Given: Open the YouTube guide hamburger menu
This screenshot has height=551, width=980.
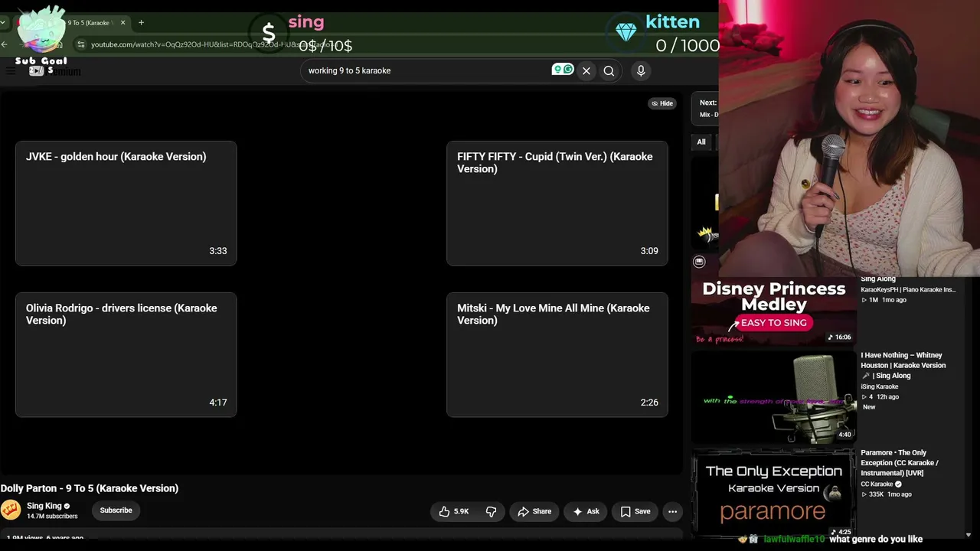Looking at the screenshot, I should click(11, 71).
